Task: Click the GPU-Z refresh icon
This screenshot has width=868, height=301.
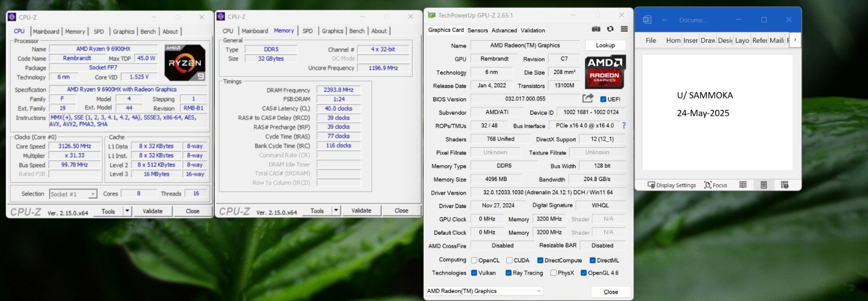Action: pos(610,29)
